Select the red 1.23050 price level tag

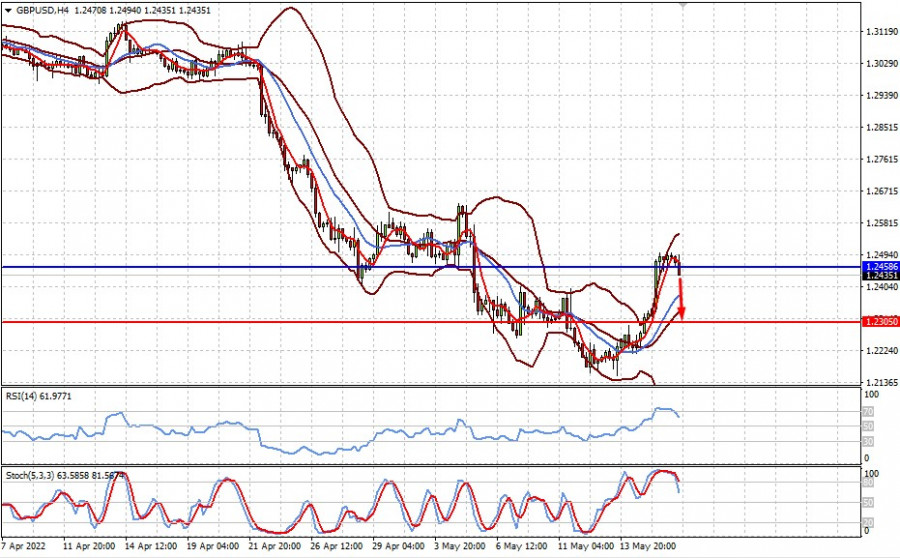coord(881,322)
